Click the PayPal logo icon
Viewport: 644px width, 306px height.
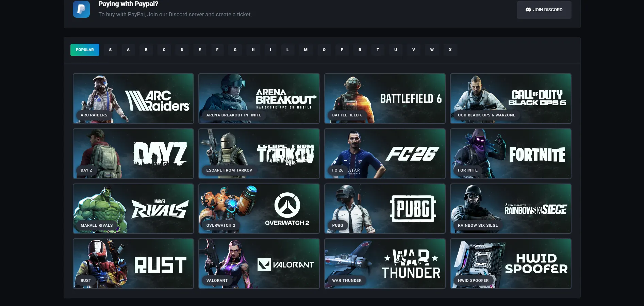81,9
